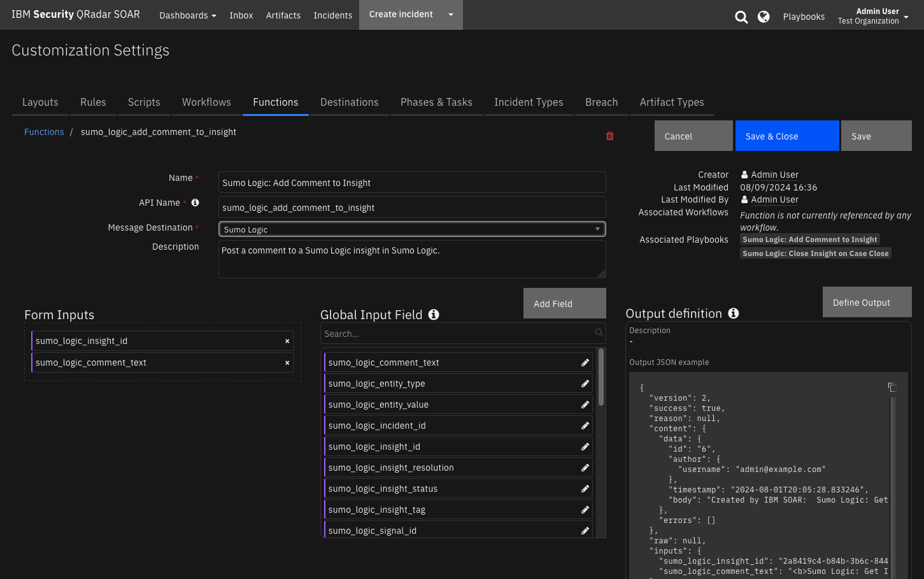Delete function using red trash icon
The image size is (924, 579).
610,136
